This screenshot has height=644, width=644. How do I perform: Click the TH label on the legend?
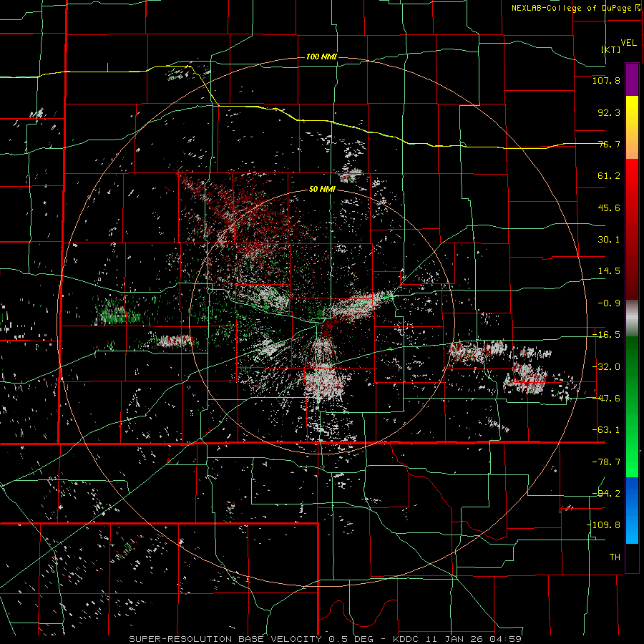615,557
